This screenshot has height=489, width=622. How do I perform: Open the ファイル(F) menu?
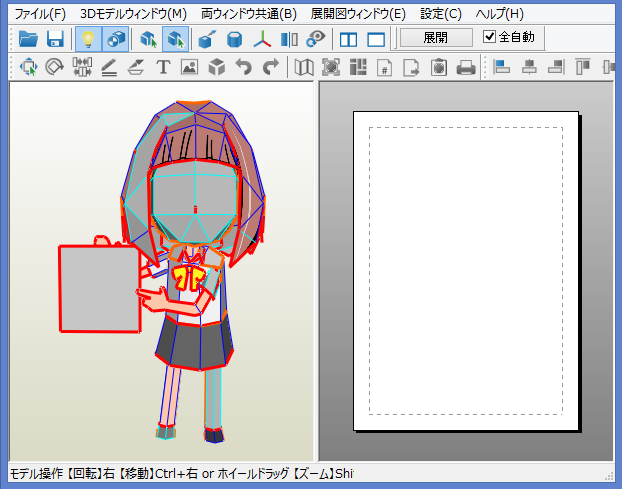(x=40, y=14)
